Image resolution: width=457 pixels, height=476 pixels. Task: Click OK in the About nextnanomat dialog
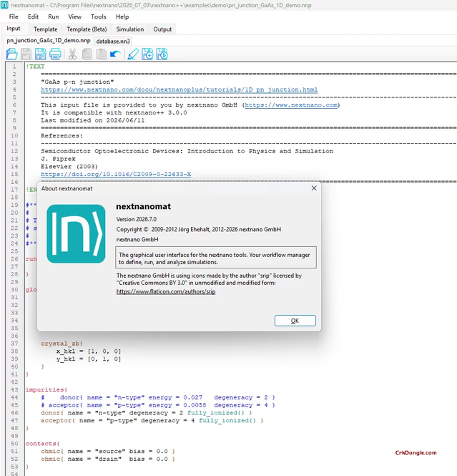[295, 321]
